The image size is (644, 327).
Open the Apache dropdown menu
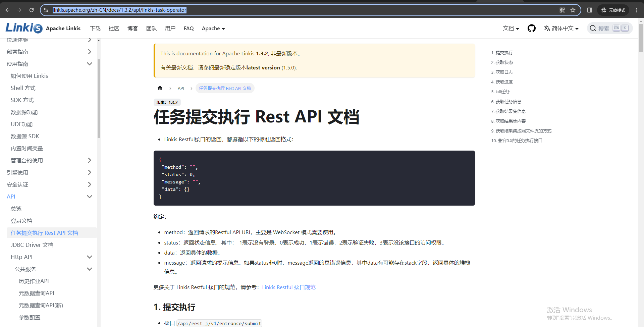click(x=213, y=29)
